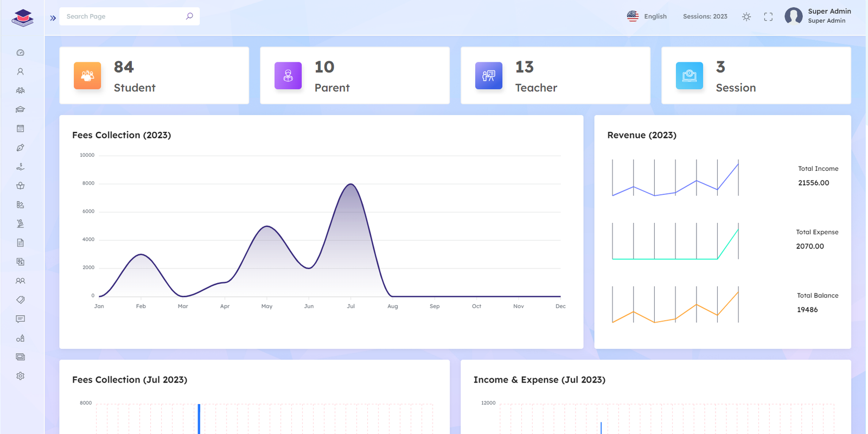This screenshot has width=868, height=434.
Task: Open the hand truck cart sidebar icon
Action: (21, 224)
